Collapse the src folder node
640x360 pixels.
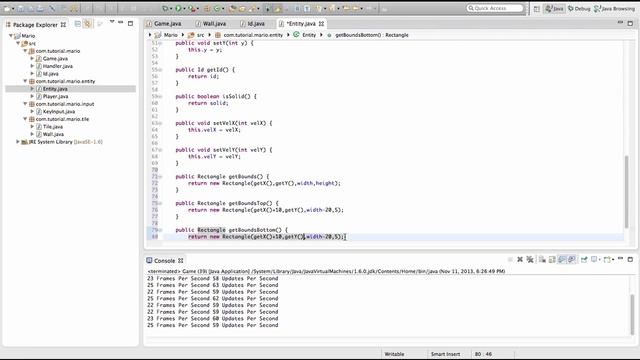(18, 43)
